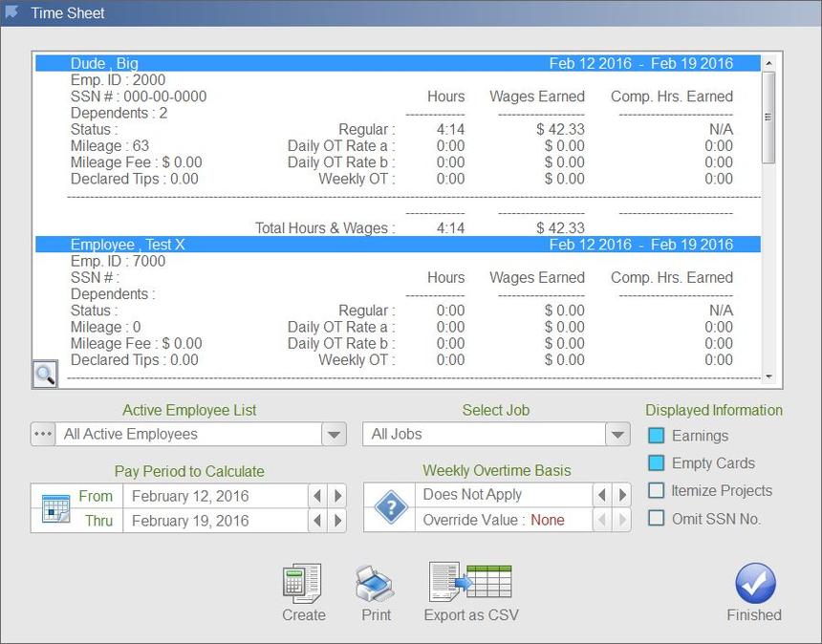Open the magnifier zoom preview icon
The image size is (822, 644).
(45, 375)
